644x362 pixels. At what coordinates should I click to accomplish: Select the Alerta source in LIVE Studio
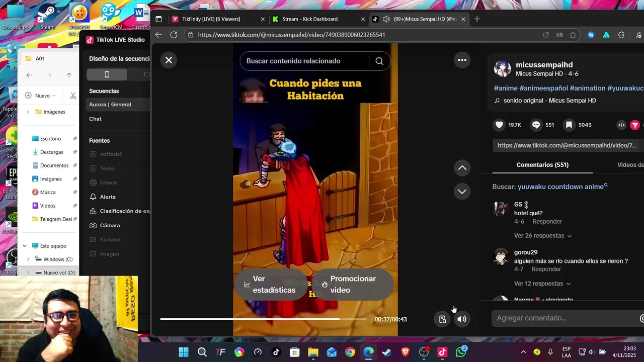[108, 197]
